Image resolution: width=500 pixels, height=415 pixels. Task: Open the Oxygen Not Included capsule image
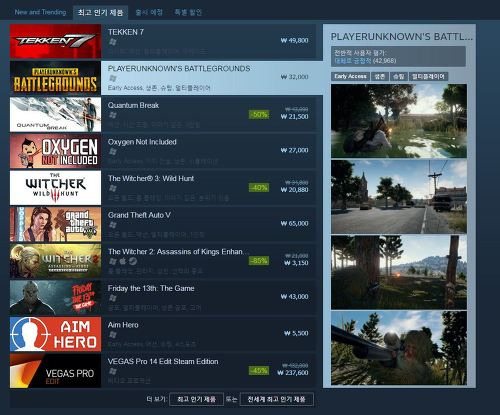tap(55, 151)
